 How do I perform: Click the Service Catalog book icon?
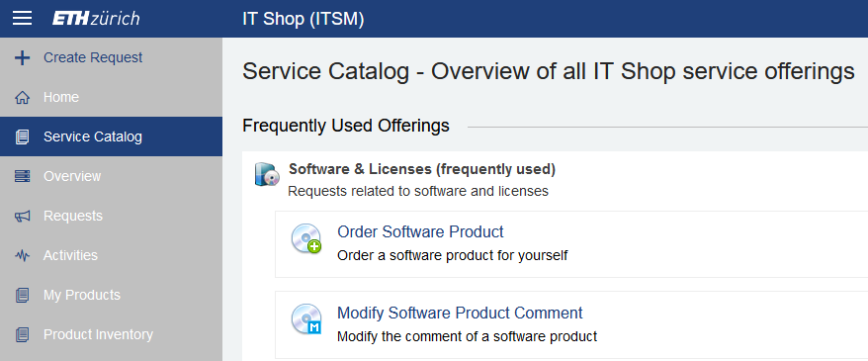pos(22,136)
